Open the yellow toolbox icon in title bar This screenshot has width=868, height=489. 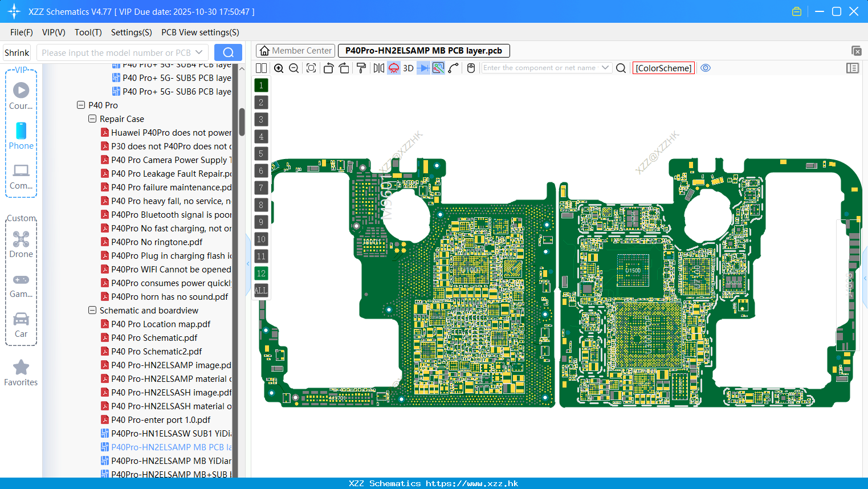point(797,11)
